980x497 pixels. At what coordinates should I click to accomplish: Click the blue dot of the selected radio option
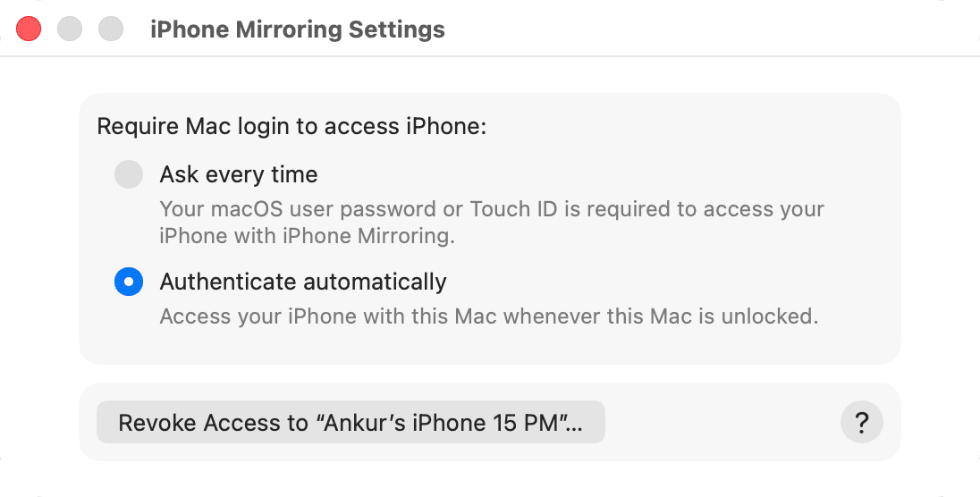tap(129, 282)
